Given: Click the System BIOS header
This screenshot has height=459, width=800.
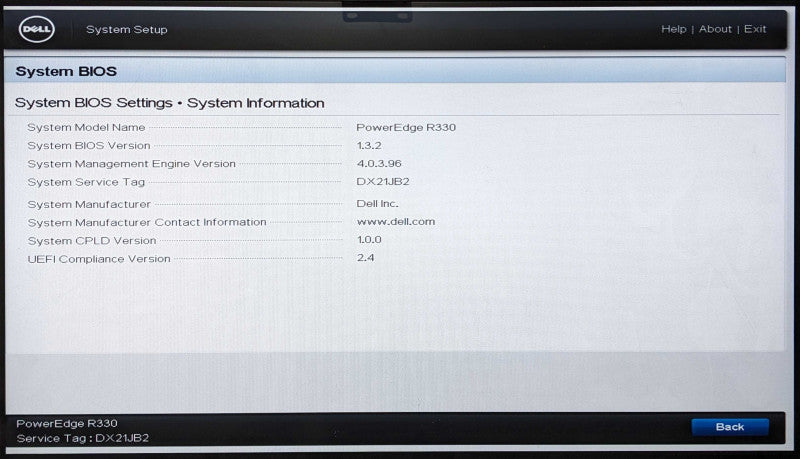Looking at the screenshot, I should [x=66, y=71].
